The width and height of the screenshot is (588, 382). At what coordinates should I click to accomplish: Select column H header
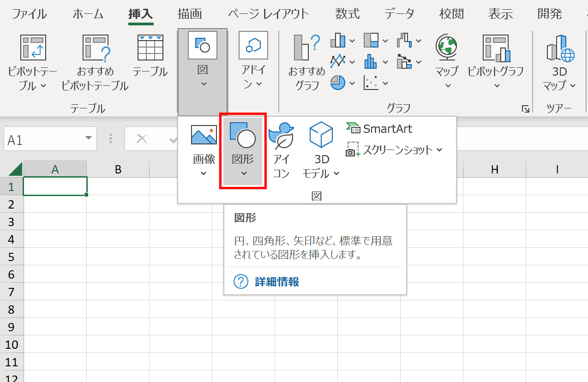click(x=494, y=169)
